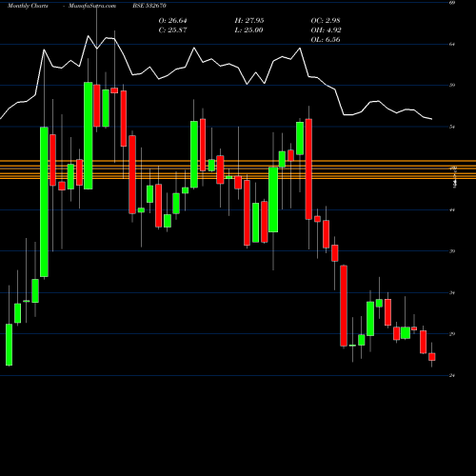Click the 'OC: 2.98' reading
476x476 pixels.
(326, 21)
